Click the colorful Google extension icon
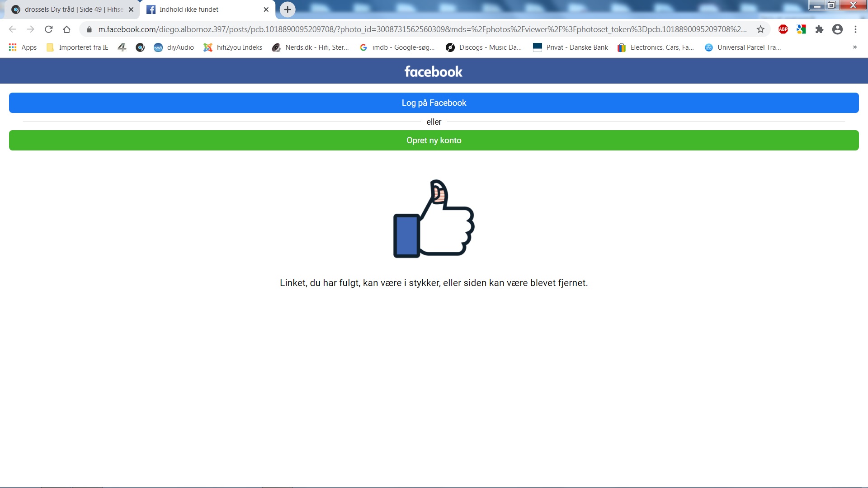The image size is (868, 488). tap(801, 29)
